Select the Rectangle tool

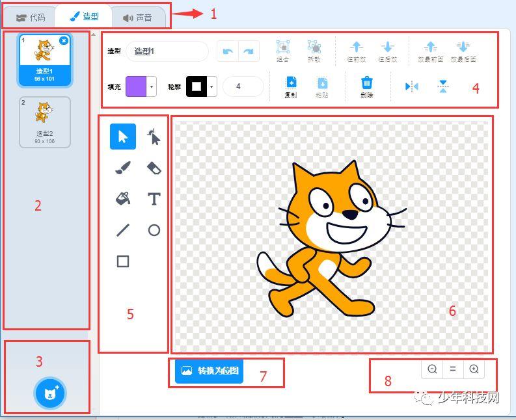click(123, 261)
